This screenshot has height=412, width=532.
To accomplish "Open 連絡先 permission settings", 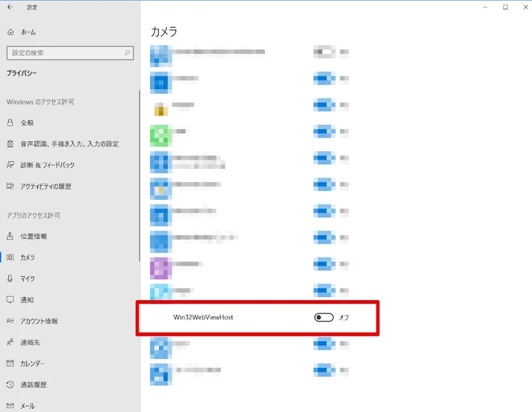I will (30, 342).
